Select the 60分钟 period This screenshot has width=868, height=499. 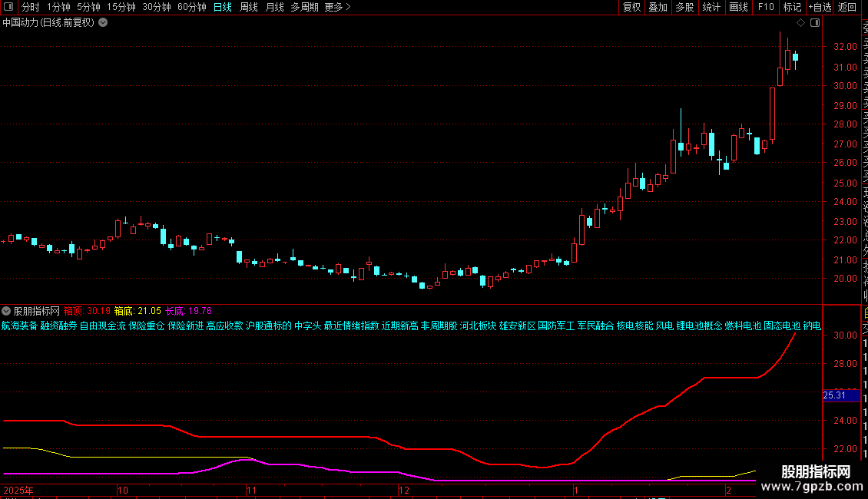pyautogui.click(x=192, y=7)
